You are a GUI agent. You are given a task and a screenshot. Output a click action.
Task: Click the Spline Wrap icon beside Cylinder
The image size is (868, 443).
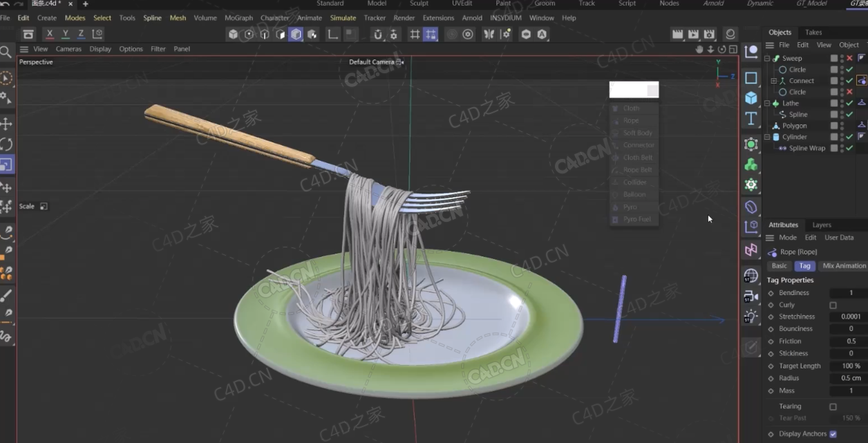click(x=783, y=148)
